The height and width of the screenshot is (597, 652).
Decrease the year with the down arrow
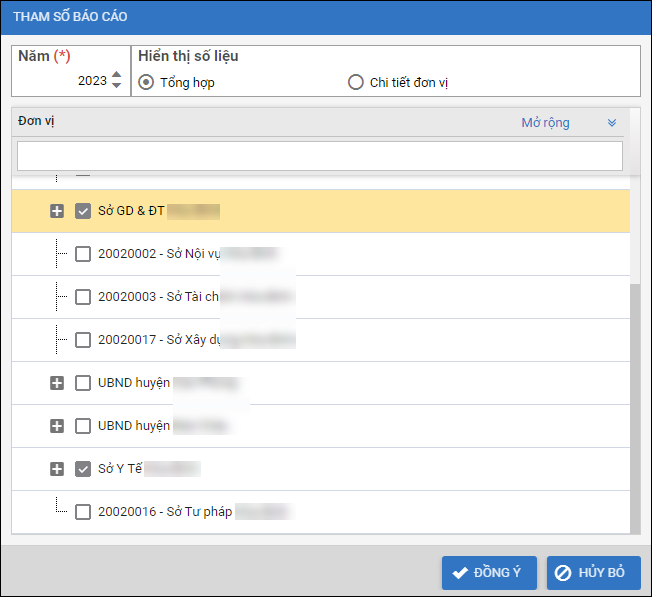point(117,86)
